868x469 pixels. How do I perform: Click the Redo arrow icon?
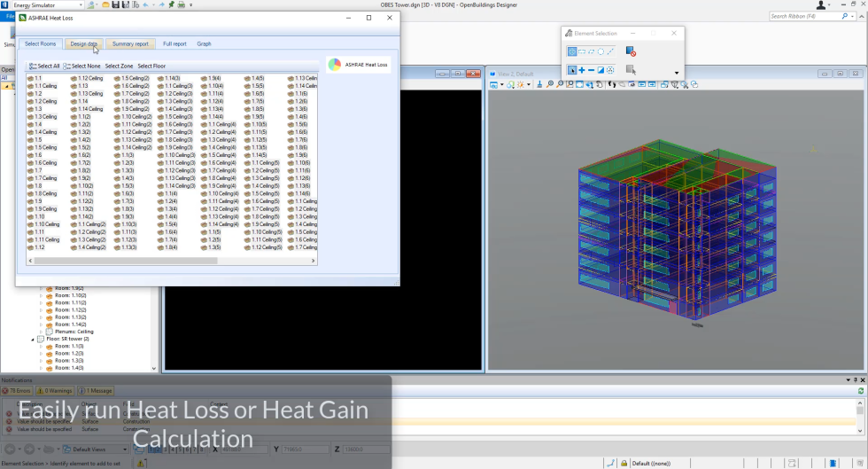[x=161, y=5]
